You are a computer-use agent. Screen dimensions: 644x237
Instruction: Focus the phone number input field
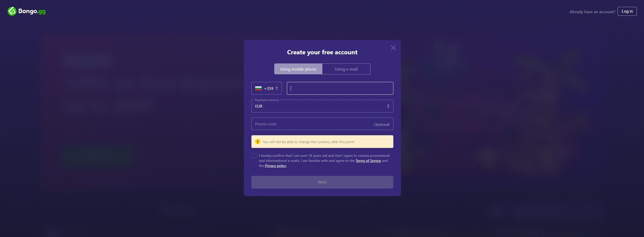click(x=340, y=88)
